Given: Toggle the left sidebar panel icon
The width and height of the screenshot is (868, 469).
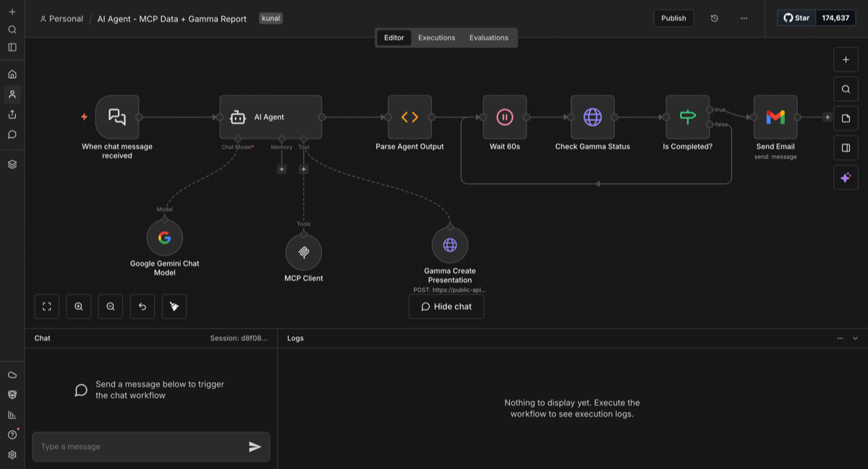Looking at the screenshot, I should click(12, 47).
